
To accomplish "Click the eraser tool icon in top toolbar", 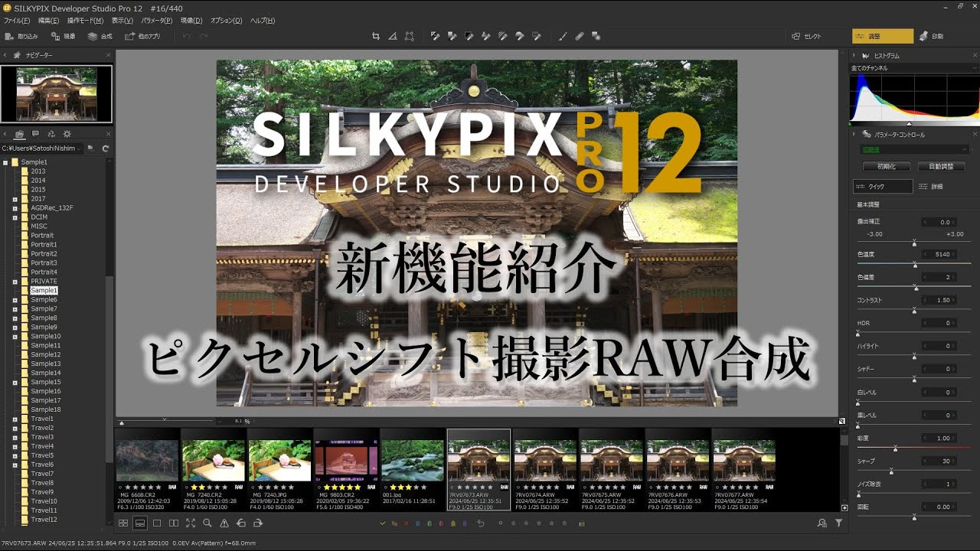I will [x=580, y=36].
